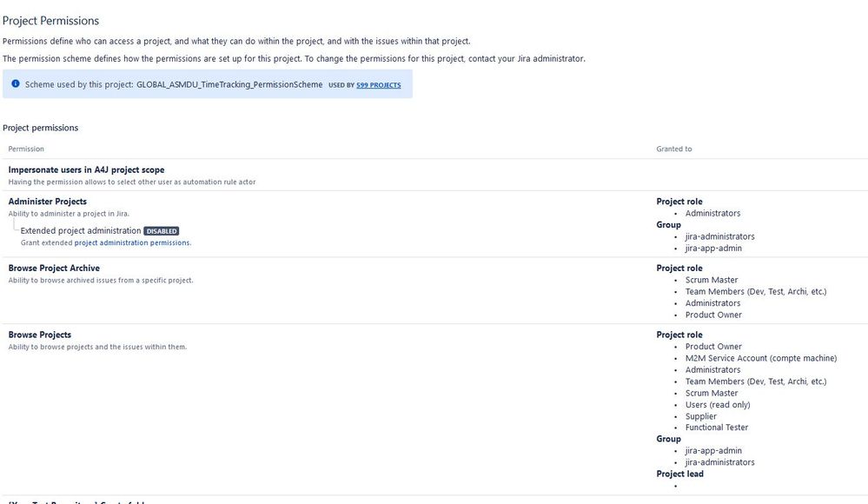Click the Granted to column header

(x=673, y=149)
